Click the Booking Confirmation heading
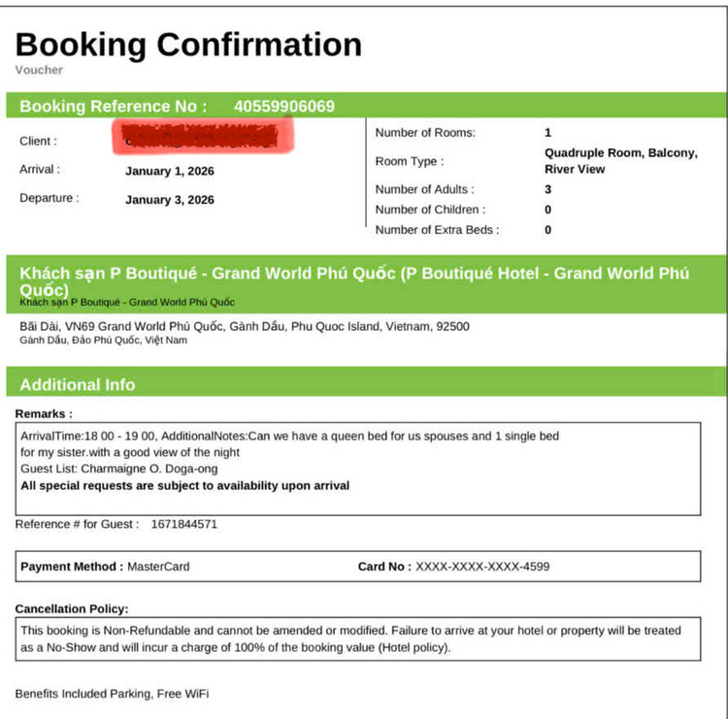 (188, 45)
